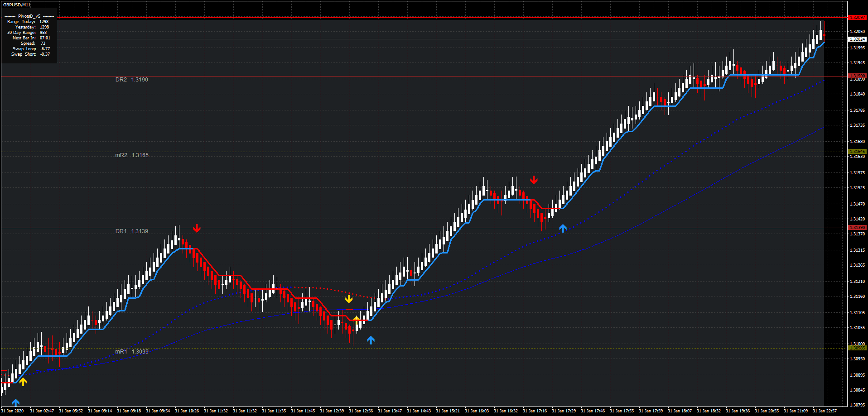Click the olive 1.31645 price tag
Screen dimensions: 868x416
tap(857, 152)
